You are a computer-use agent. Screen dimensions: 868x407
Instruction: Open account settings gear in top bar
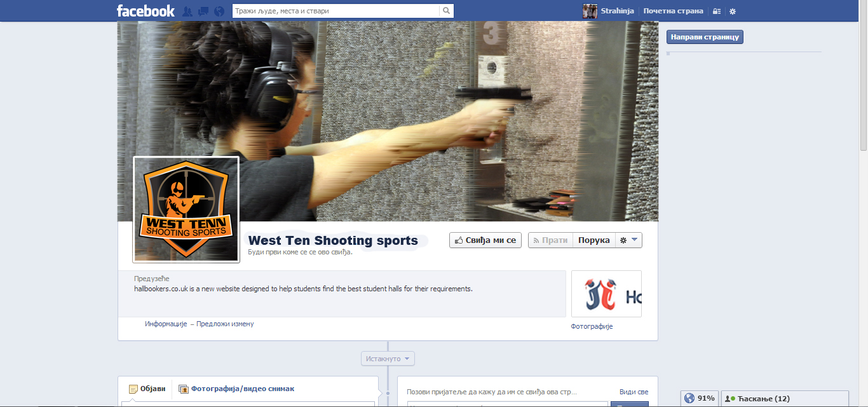(733, 11)
